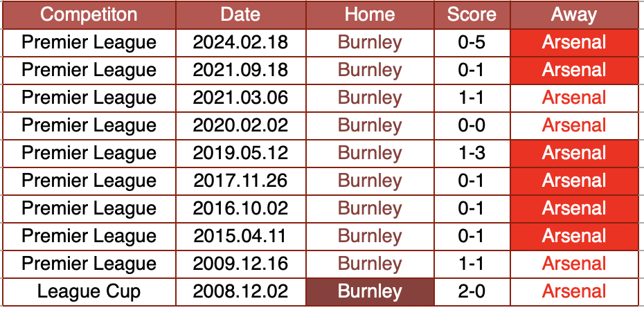Select the 2020.02.02 date cell

(x=240, y=125)
